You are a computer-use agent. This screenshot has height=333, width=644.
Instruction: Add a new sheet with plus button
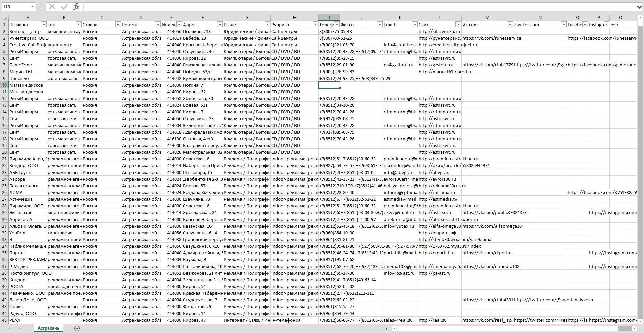tap(77, 328)
